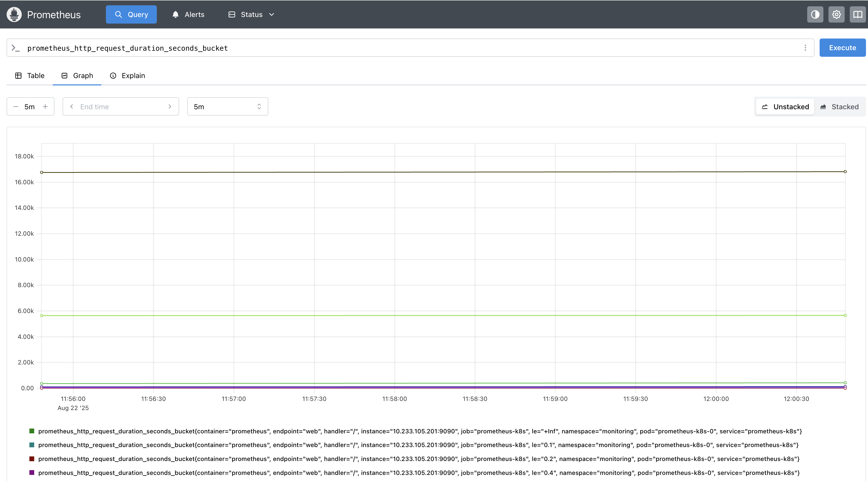Open query options three-dot menu
868x481 pixels.
805,48
